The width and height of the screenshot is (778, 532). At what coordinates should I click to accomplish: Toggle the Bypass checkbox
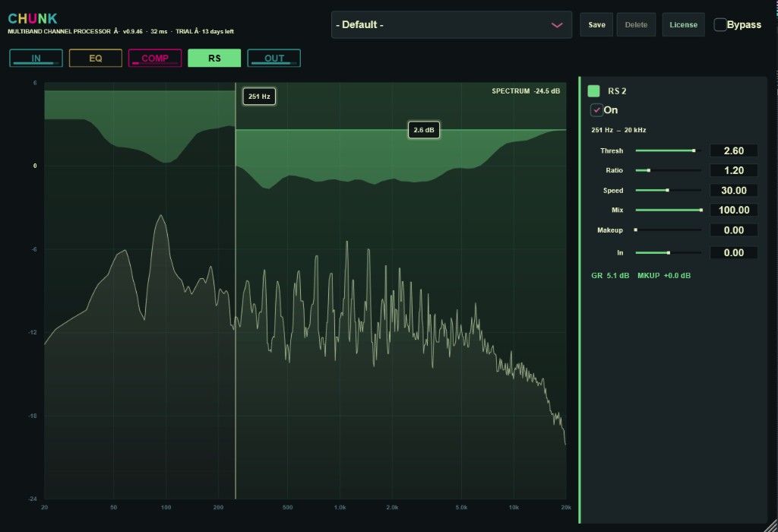pyautogui.click(x=720, y=25)
